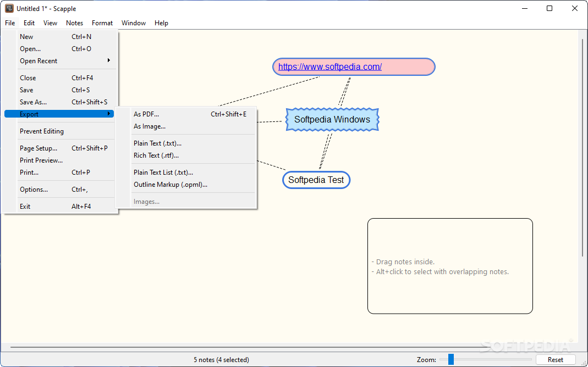Export as Outline Markup (.opml)...
The width and height of the screenshot is (588, 367).
tap(186, 185)
